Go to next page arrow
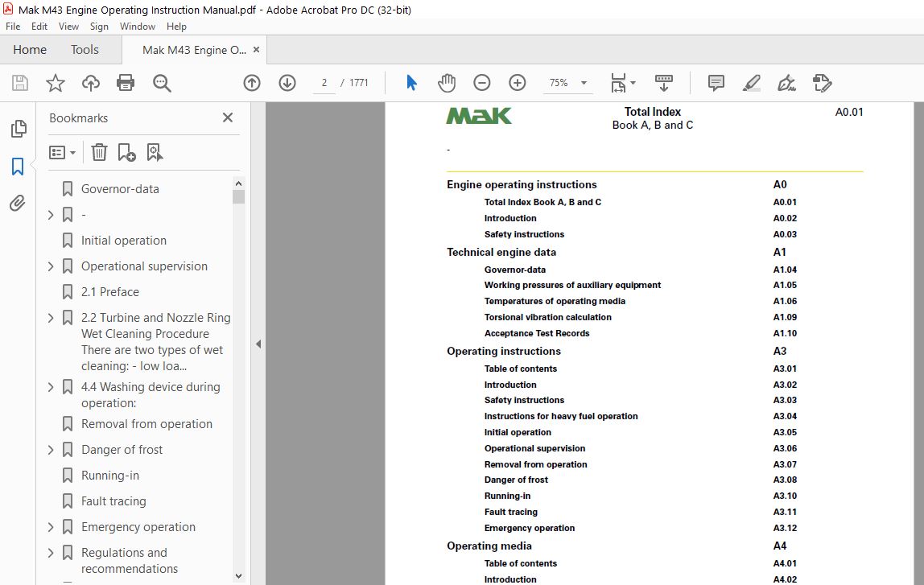Screen dimensions: 924x585 (287, 83)
